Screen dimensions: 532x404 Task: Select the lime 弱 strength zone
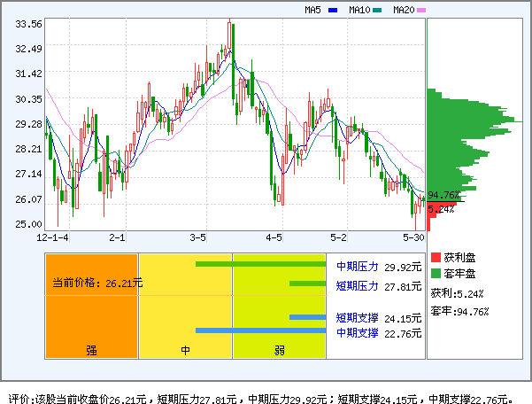click(279, 306)
